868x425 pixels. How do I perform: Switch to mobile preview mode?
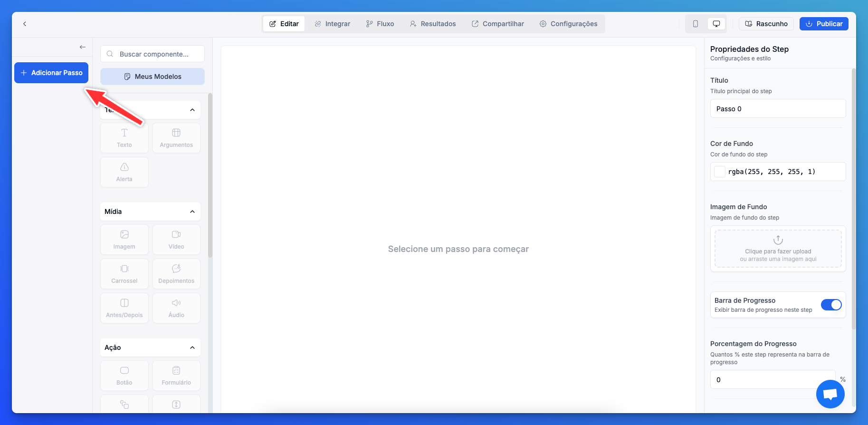[696, 24]
